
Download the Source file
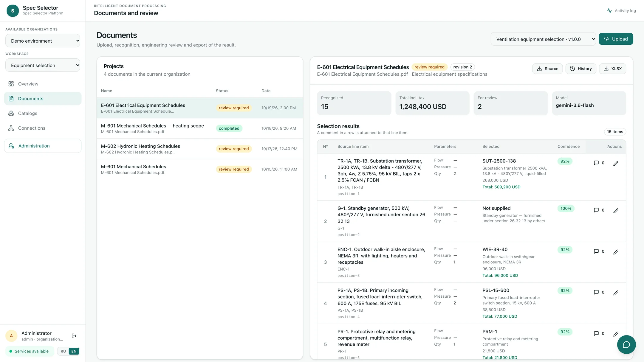click(547, 69)
